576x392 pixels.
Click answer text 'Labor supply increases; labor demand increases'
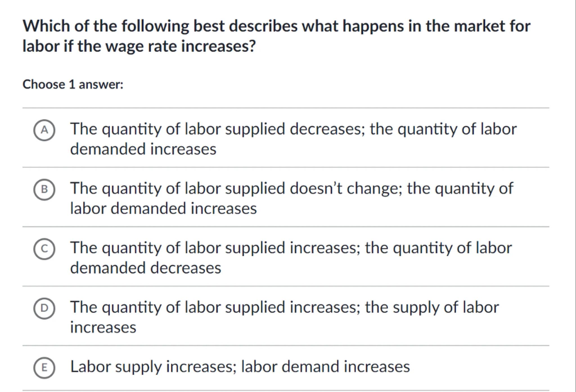point(240,367)
